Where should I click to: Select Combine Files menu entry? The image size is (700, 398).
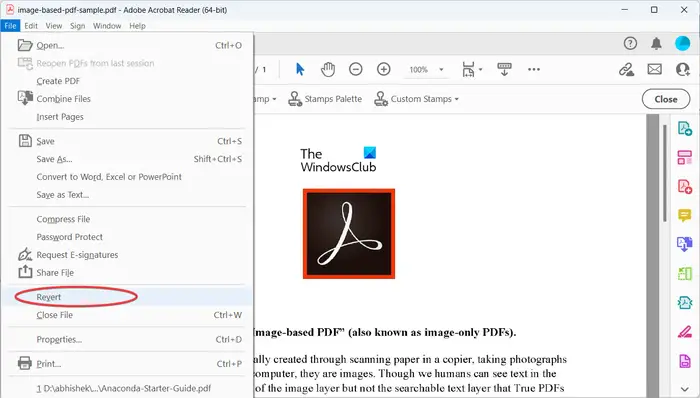tap(127, 99)
